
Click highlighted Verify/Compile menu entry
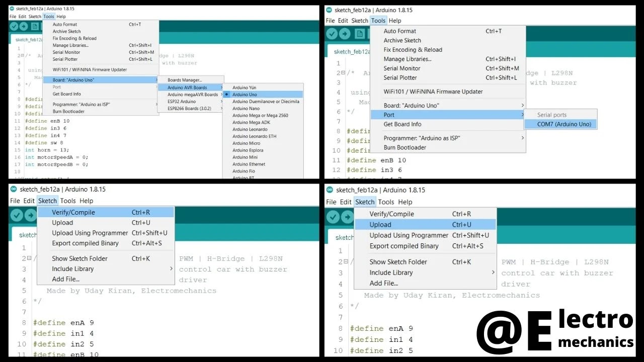(106, 212)
